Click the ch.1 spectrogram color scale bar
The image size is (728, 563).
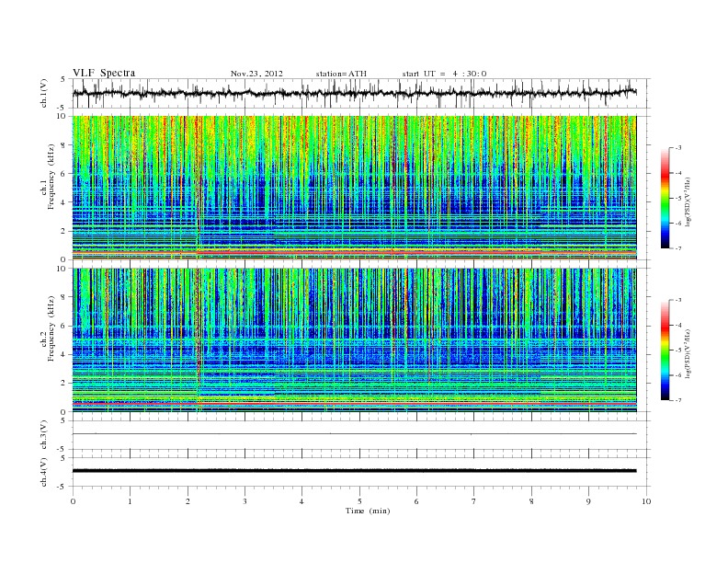point(665,199)
